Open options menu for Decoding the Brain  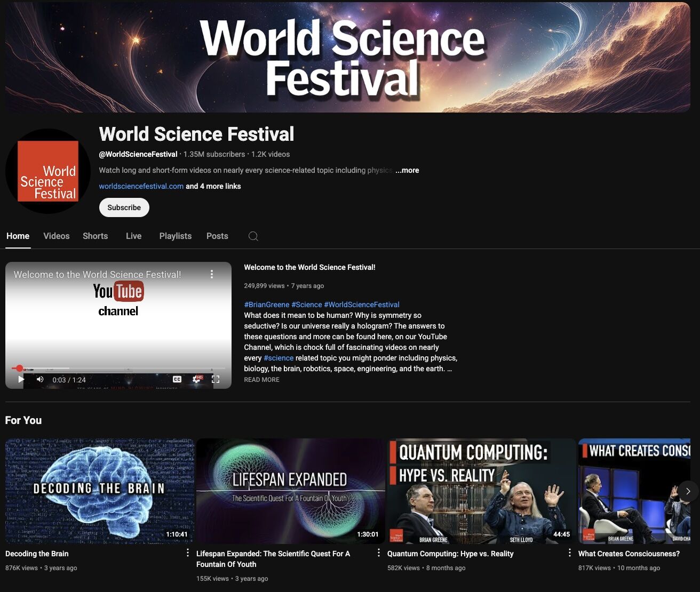pyautogui.click(x=187, y=553)
